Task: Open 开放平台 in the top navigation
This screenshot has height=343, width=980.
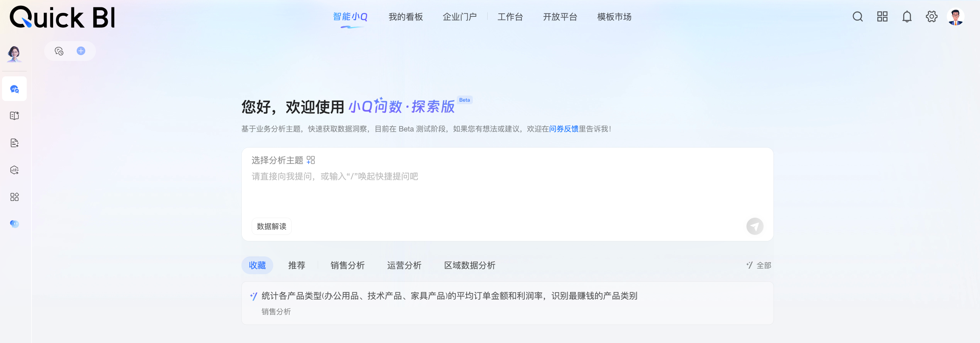Action: click(560, 17)
